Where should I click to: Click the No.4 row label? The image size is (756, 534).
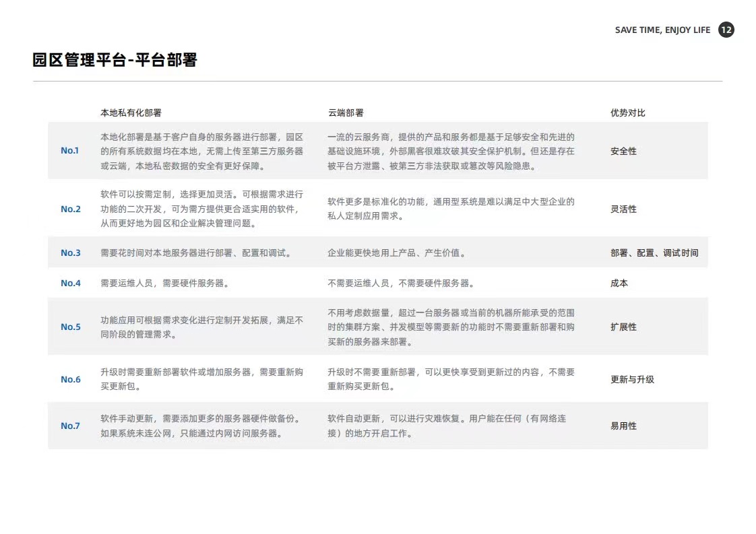point(70,283)
